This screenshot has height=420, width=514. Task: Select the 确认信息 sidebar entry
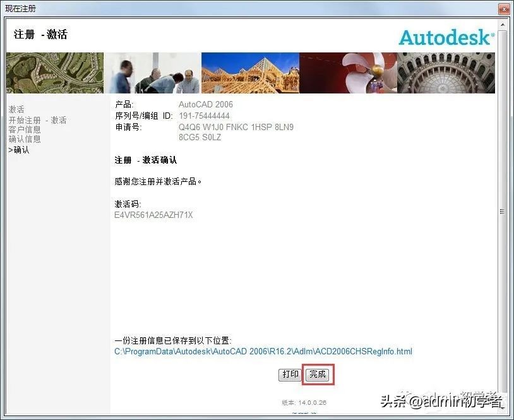[x=26, y=140]
